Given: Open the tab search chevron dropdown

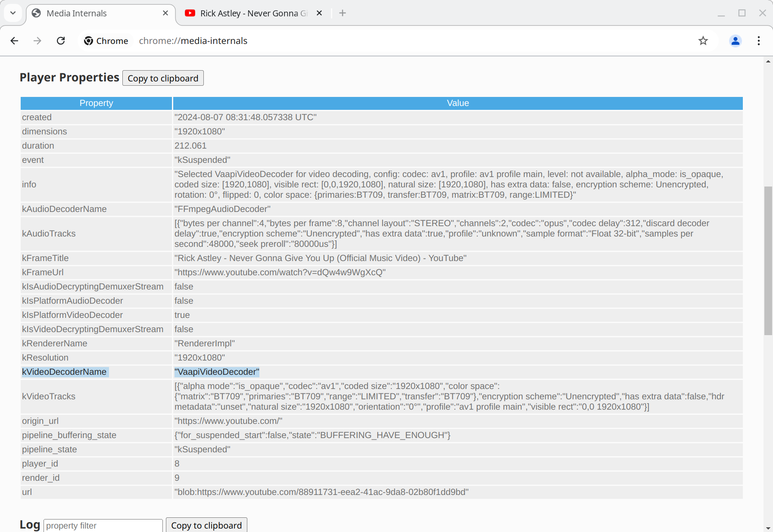Looking at the screenshot, I should [x=12, y=13].
